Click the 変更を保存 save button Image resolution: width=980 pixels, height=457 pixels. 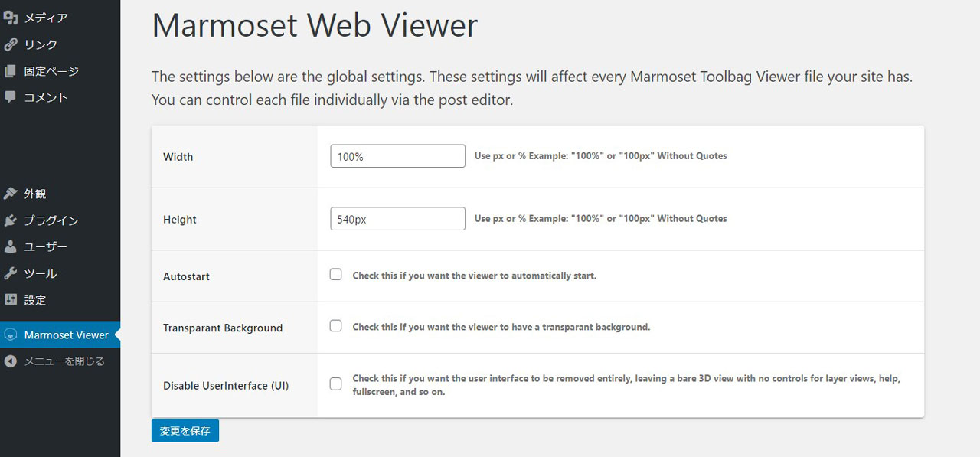185,430
